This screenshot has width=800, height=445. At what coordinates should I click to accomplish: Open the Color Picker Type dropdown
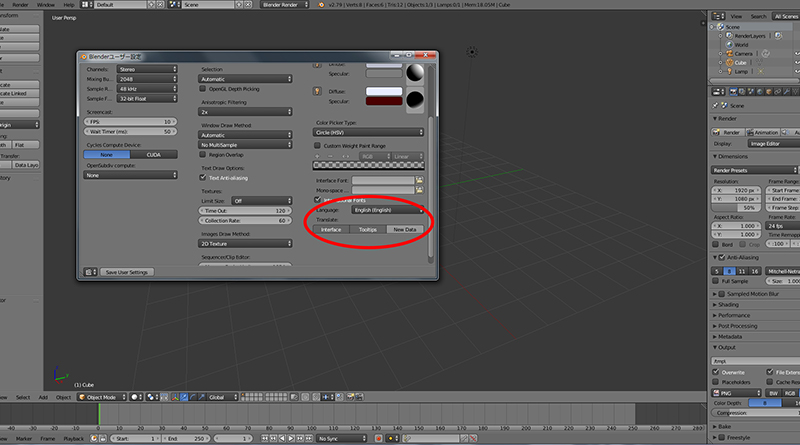tap(369, 132)
